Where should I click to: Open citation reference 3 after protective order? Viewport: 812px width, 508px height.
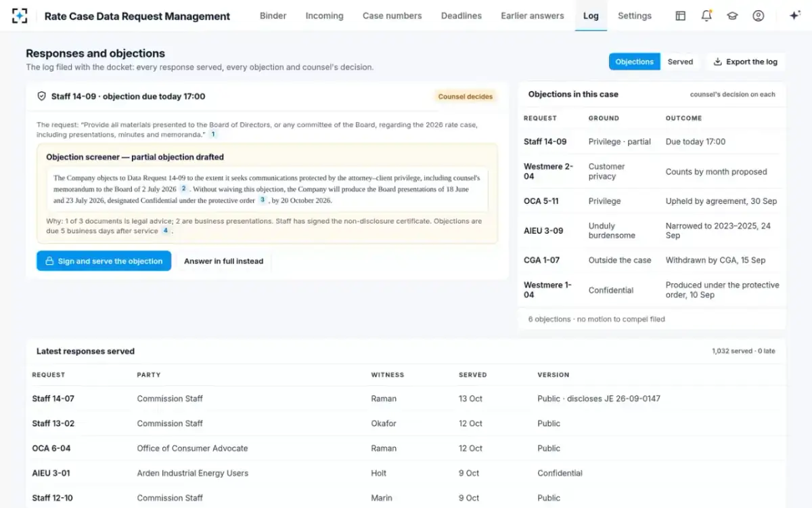[x=263, y=200]
